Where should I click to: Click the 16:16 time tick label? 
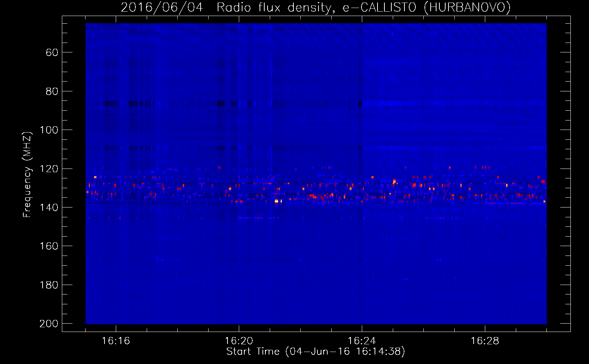(116, 341)
